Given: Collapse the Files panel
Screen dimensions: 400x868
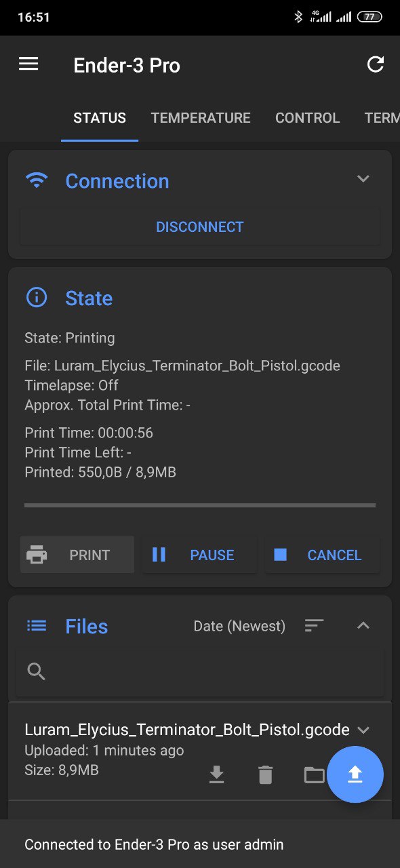Looking at the screenshot, I should 363,625.
